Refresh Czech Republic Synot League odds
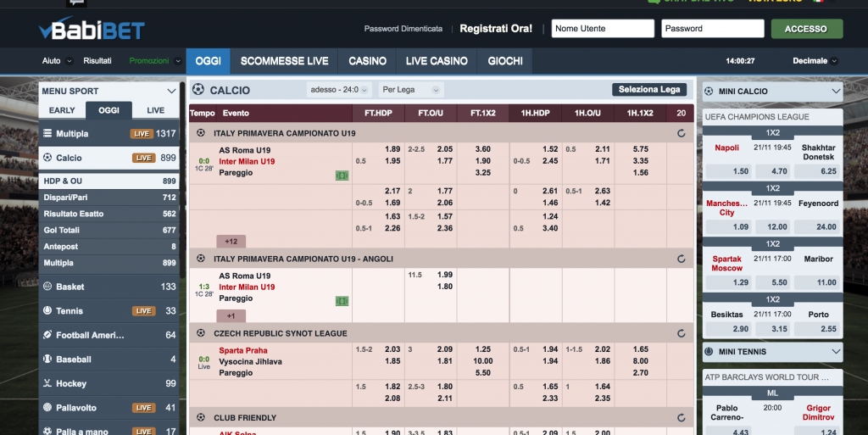868x435 pixels. pos(682,334)
